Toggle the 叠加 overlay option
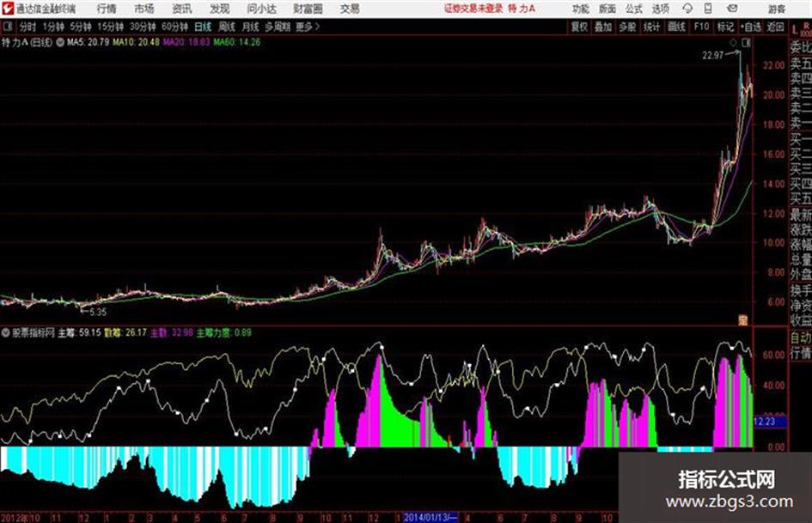This screenshot has width=812, height=523. [603, 27]
